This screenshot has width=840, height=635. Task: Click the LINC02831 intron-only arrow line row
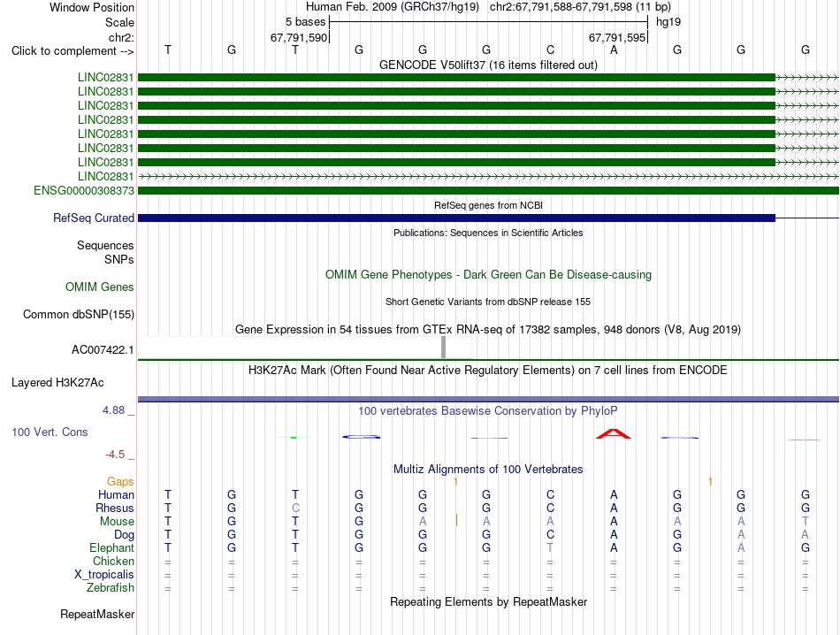coord(488,176)
